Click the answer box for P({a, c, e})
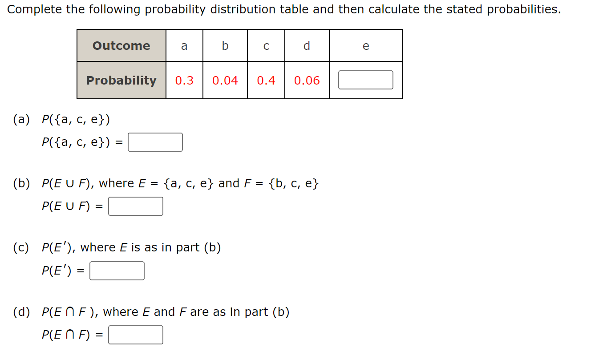The image size is (611, 364). pos(155,142)
